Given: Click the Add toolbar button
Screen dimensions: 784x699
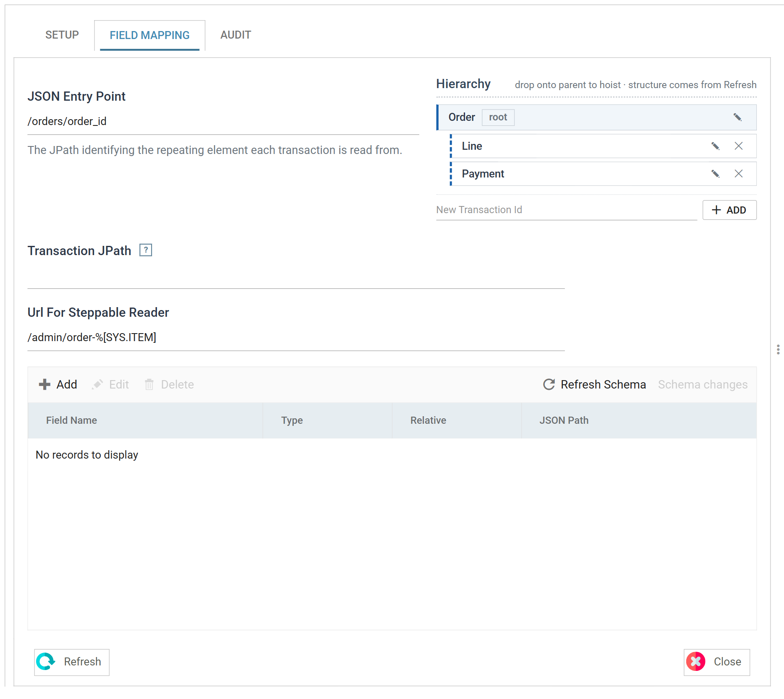Looking at the screenshot, I should [x=58, y=384].
